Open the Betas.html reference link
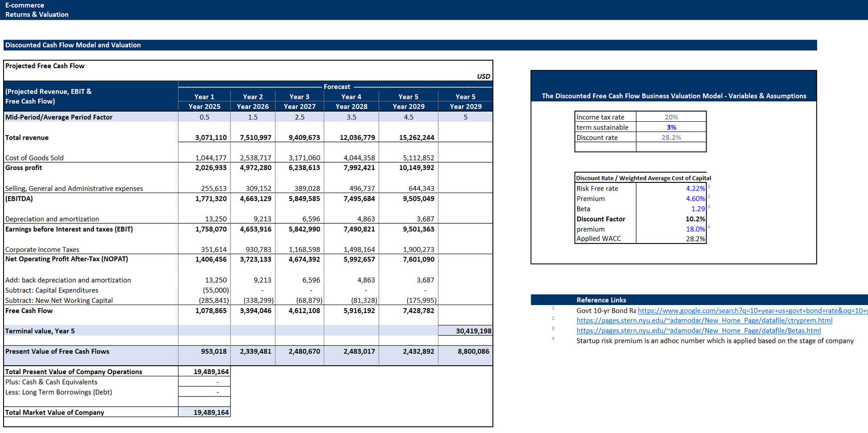The image size is (868, 433). coord(698,331)
